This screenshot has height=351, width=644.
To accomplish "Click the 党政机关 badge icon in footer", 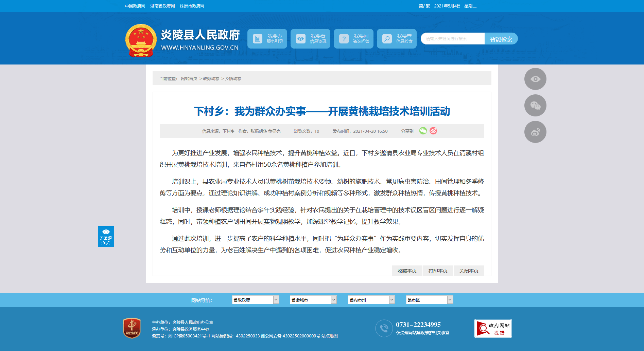I will point(132,328).
